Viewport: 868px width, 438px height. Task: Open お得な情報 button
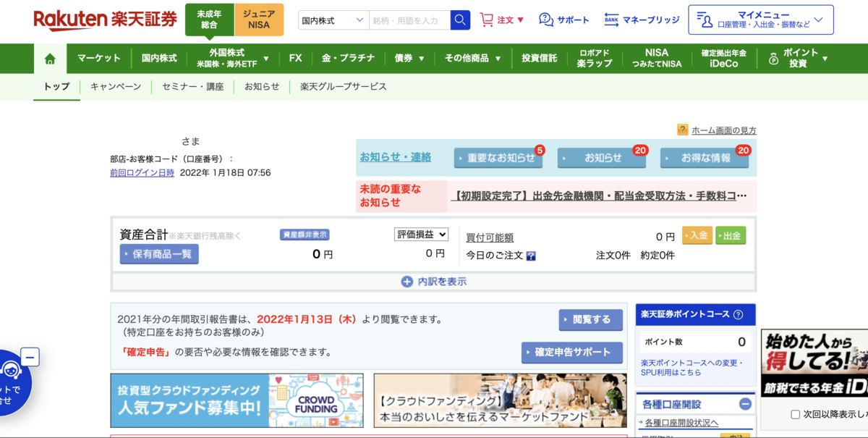point(705,159)
